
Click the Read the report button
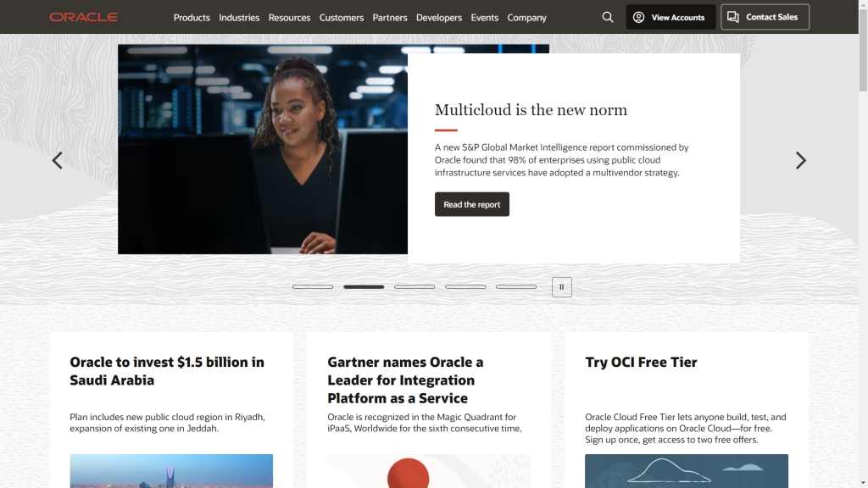tap(471, 204)
